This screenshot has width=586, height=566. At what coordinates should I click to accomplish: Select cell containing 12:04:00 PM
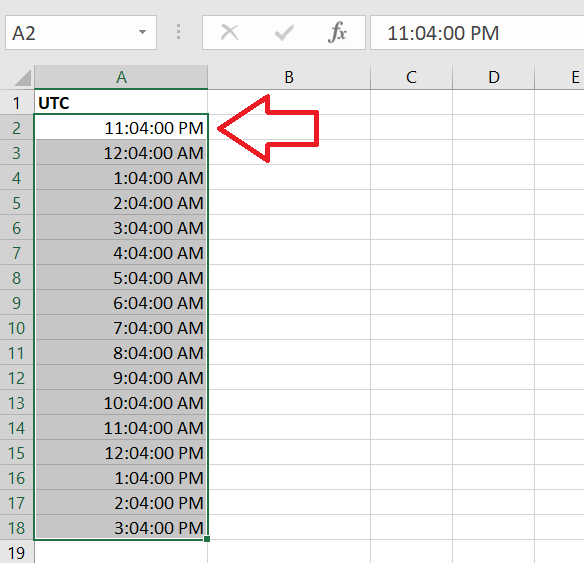click(x=121, y=452)
